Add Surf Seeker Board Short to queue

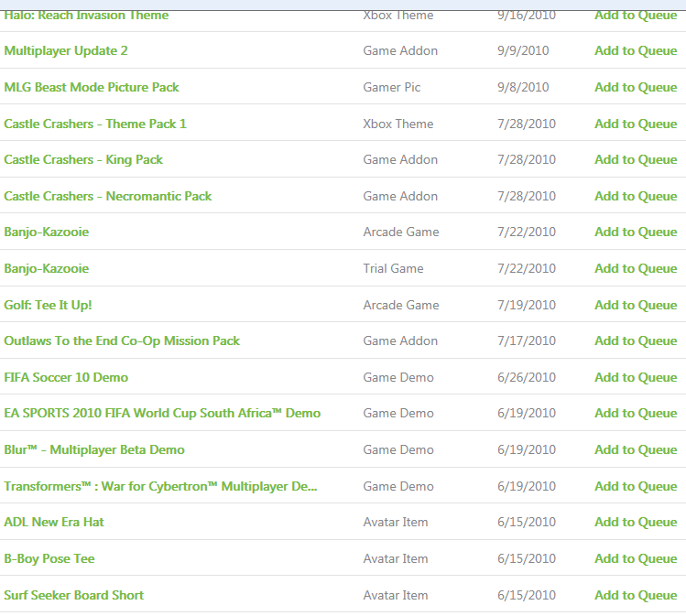click(636, 595)
